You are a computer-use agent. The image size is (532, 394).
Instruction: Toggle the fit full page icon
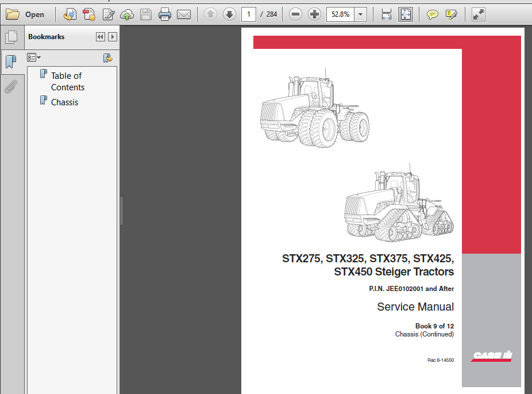click(x=406, y=14)
